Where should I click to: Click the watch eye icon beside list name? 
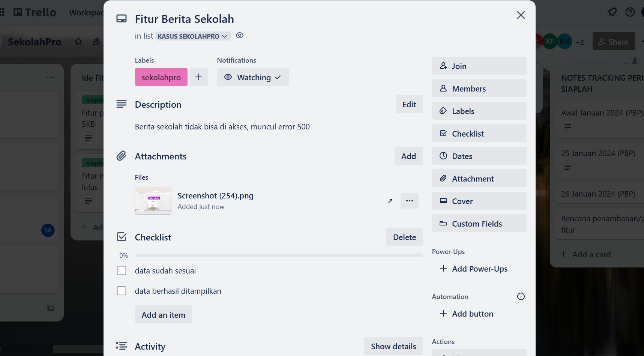pos(240,36)
